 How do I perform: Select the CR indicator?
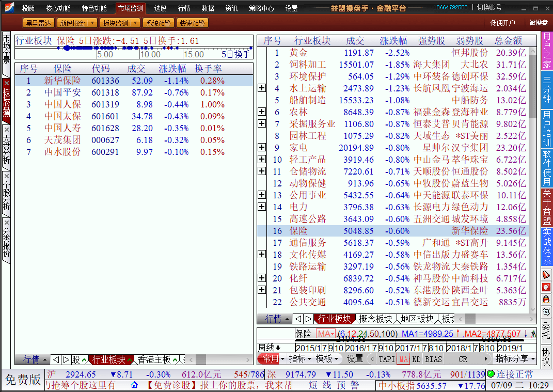[x=463, y=359]
